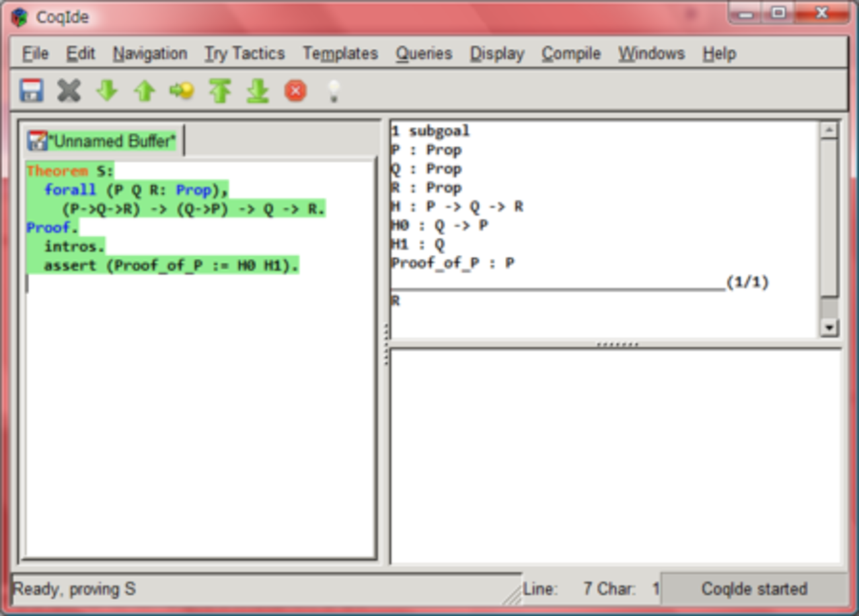Open the Display menu

point(497,53)
